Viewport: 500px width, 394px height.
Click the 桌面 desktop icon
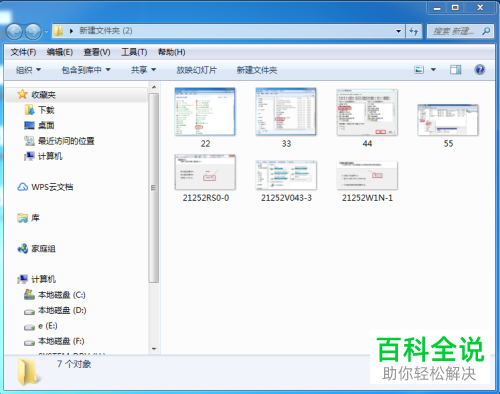tap(29, 125)
